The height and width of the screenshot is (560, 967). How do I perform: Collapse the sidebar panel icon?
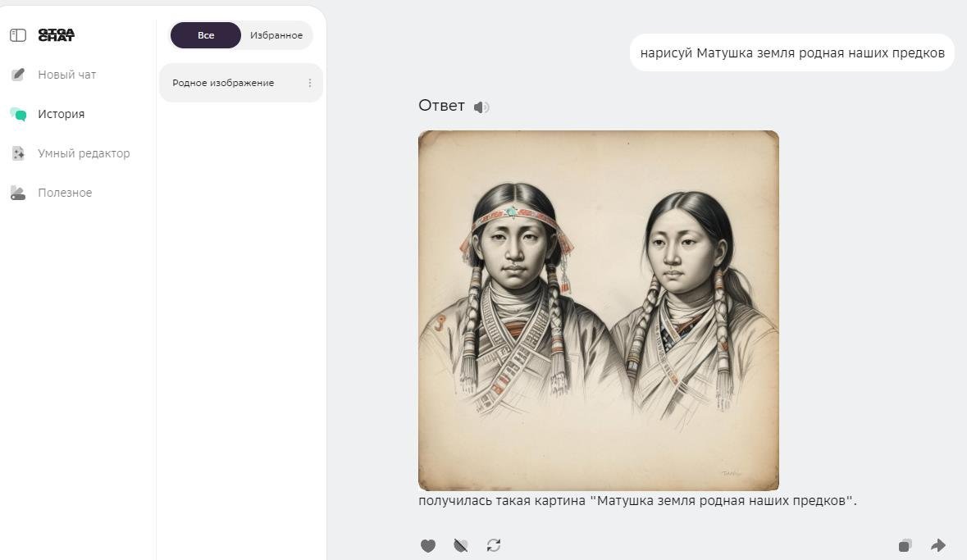[18, 35]
